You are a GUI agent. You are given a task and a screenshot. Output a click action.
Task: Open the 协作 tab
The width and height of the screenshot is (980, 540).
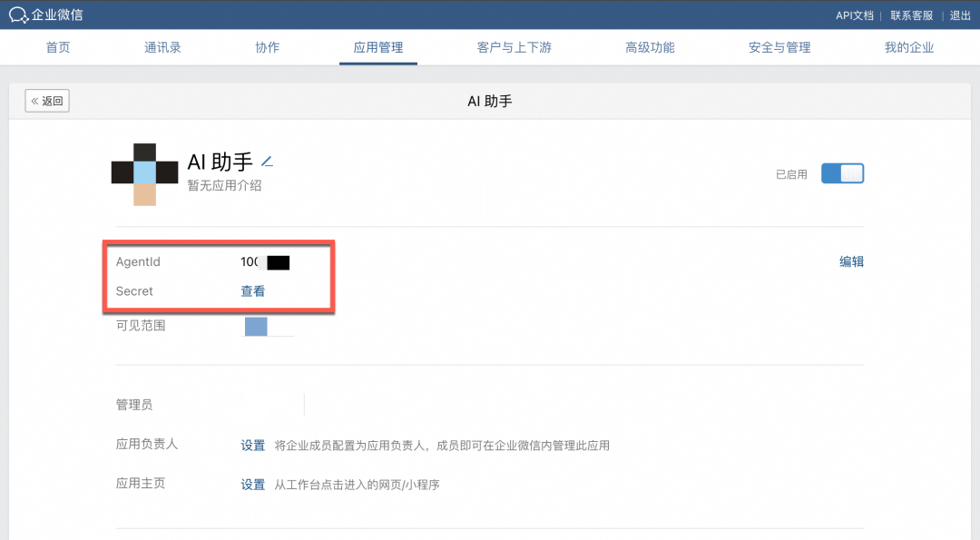coord(268,47)
